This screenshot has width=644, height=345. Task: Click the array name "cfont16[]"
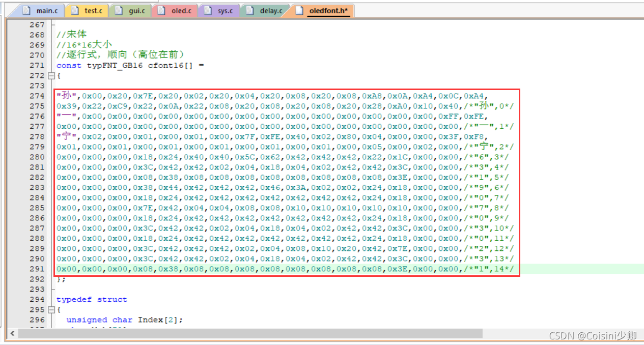point(171,65)
